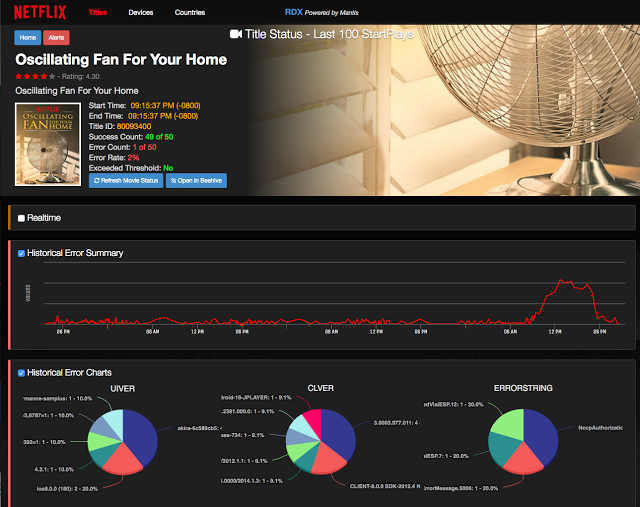Click the Title Status - Last 100 StartPlays heading
Viewport: 640px width, 507px height.
coord(329,34)
